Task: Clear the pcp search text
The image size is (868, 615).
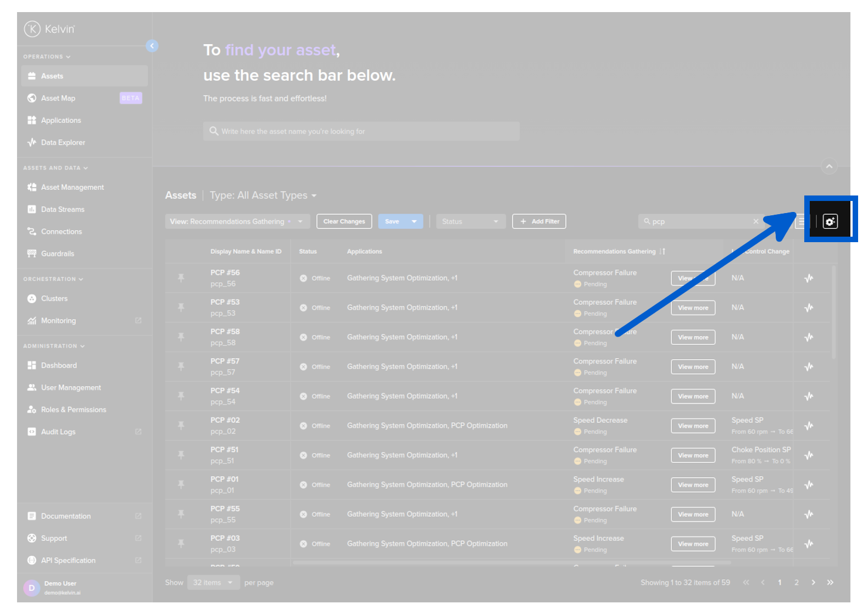Action: click(756, 221)
